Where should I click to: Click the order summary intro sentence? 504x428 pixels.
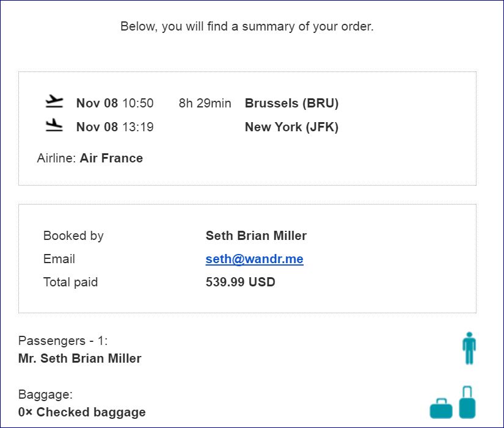coord(247,26)
